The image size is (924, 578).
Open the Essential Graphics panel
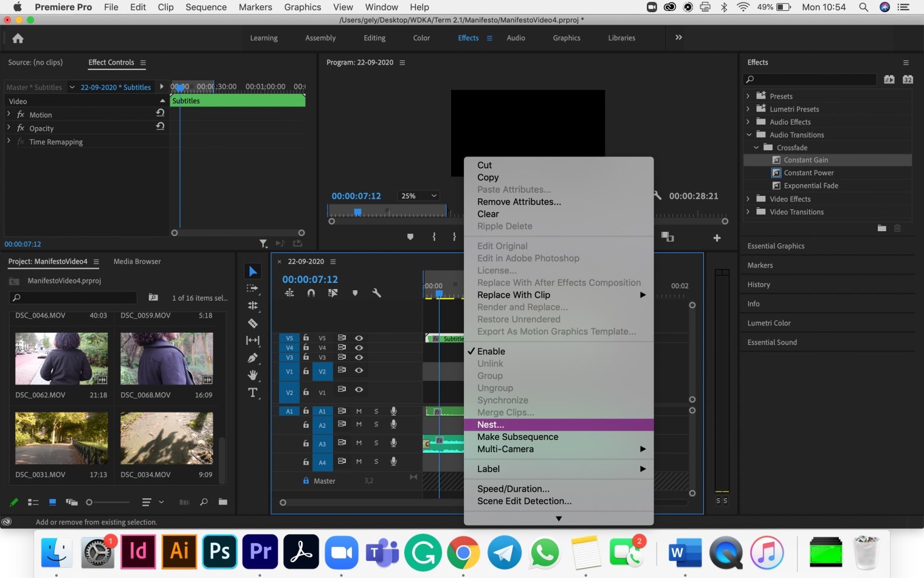tap(776, 246)
